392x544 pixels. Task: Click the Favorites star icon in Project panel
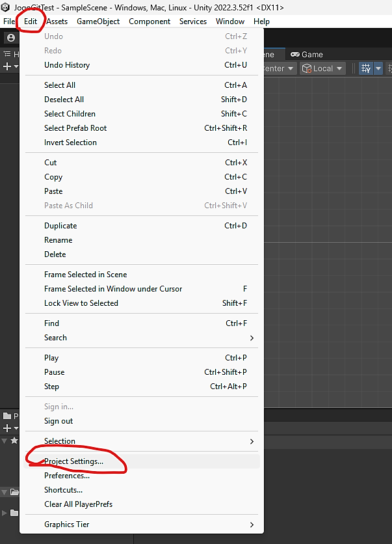[13, 441]
